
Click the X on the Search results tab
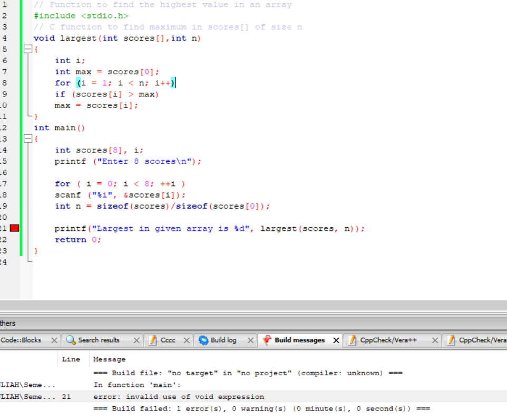[x=137, y=340]
